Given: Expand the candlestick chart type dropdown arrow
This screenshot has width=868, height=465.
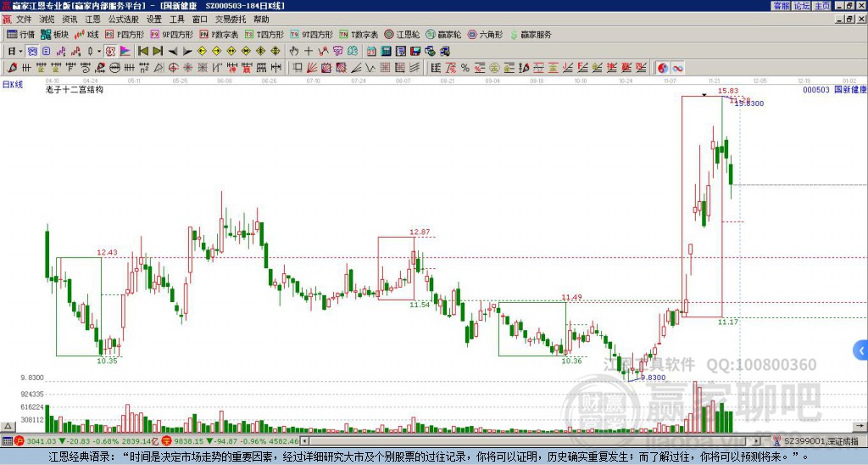Looking at the screenshot, I should (101, 51).
